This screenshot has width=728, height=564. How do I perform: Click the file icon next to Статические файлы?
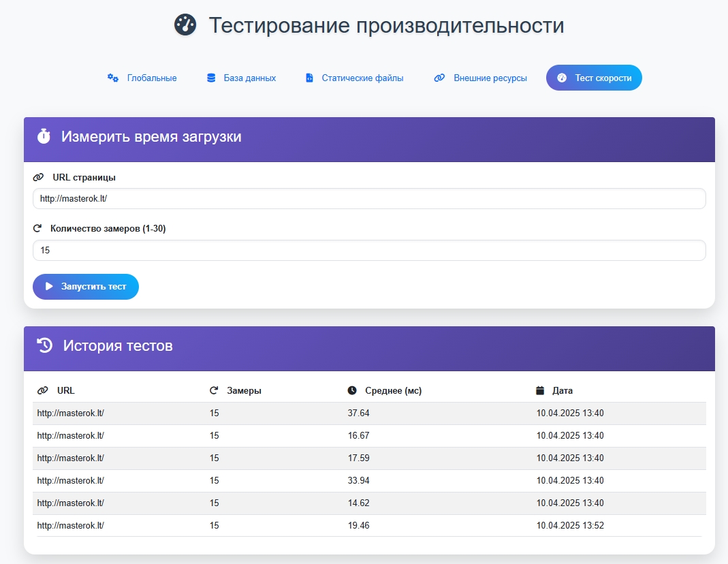[x=311, y=78]
